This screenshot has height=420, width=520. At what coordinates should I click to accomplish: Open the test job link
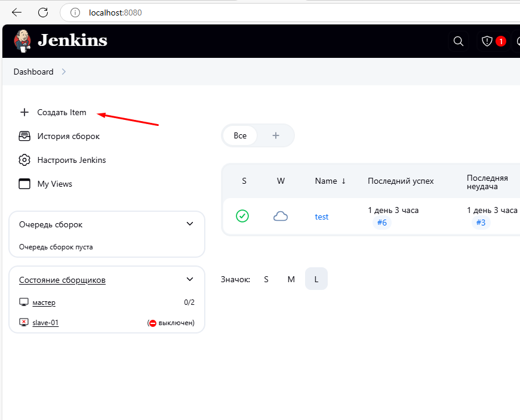click(322, 217)
